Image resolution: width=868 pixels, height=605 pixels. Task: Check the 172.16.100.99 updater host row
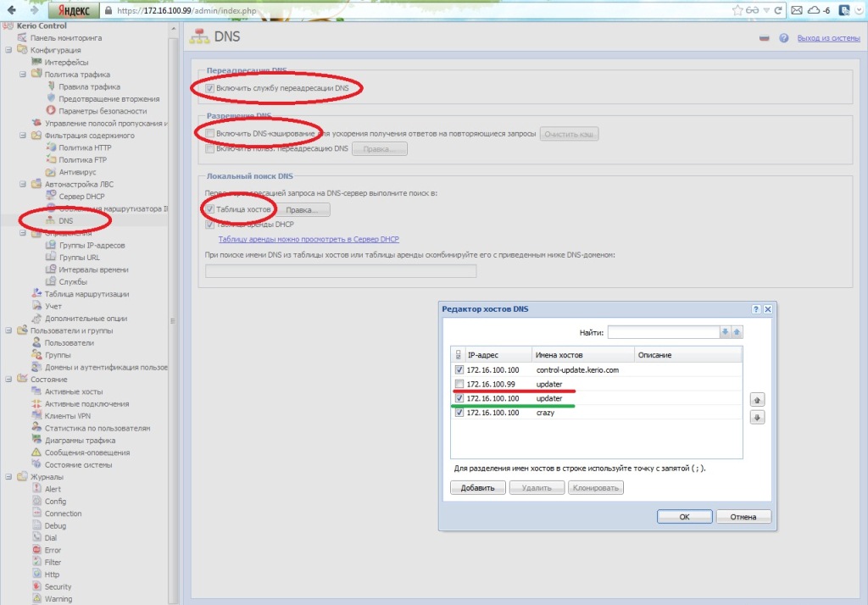[459, 384]
